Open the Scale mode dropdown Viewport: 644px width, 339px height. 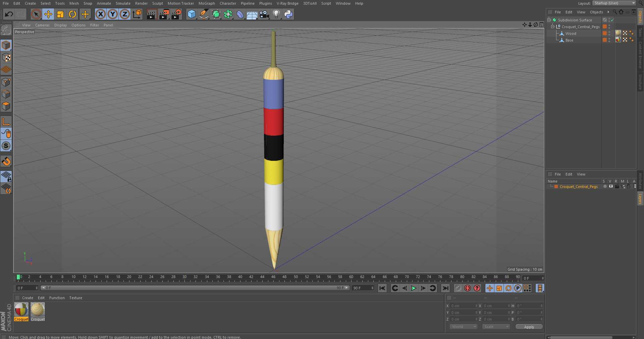pos(496,327)
